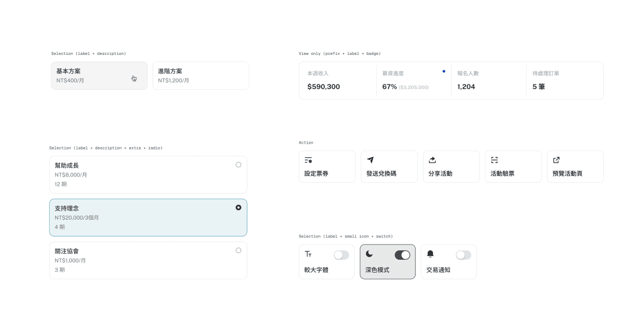Click the ticket settings icon above 設定票券
The width and height of the screenshot is (644, 330).
(x=308, y=160)
